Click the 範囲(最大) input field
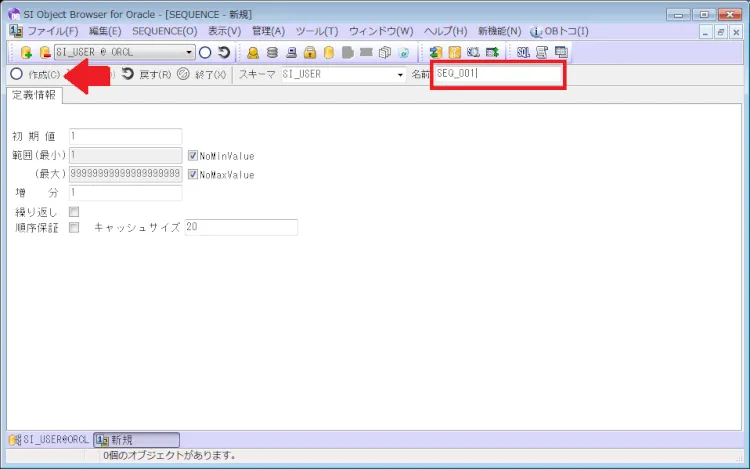Viewport: 750px width, 469px height. coord(126,174)
